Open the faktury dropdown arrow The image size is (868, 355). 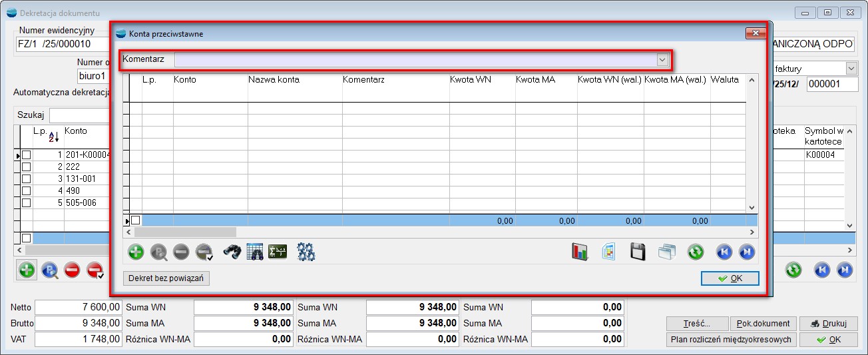pos(851,69)
